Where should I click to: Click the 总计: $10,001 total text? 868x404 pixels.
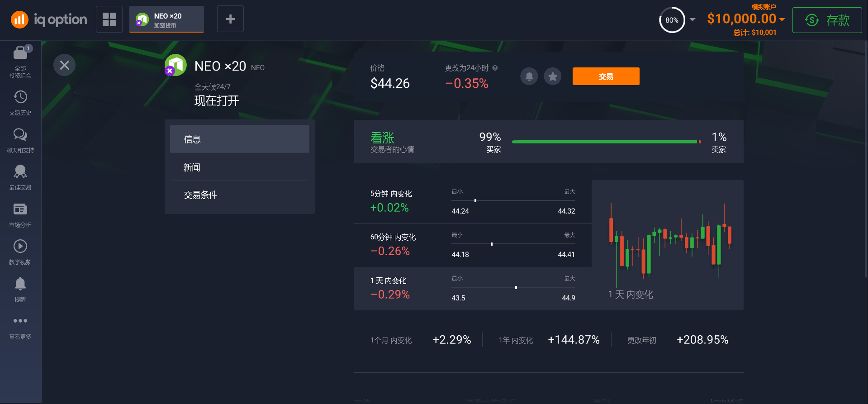coord(754,33)
